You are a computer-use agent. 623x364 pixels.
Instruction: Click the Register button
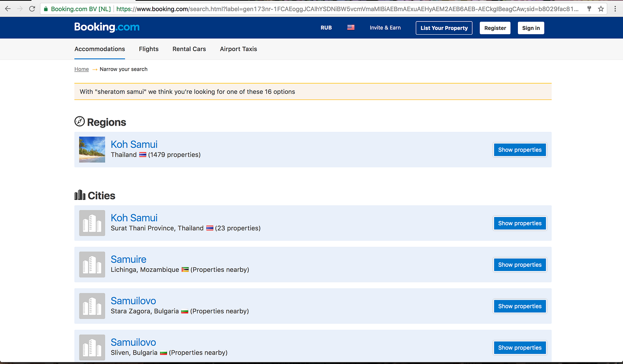click(x=495, y=28)
